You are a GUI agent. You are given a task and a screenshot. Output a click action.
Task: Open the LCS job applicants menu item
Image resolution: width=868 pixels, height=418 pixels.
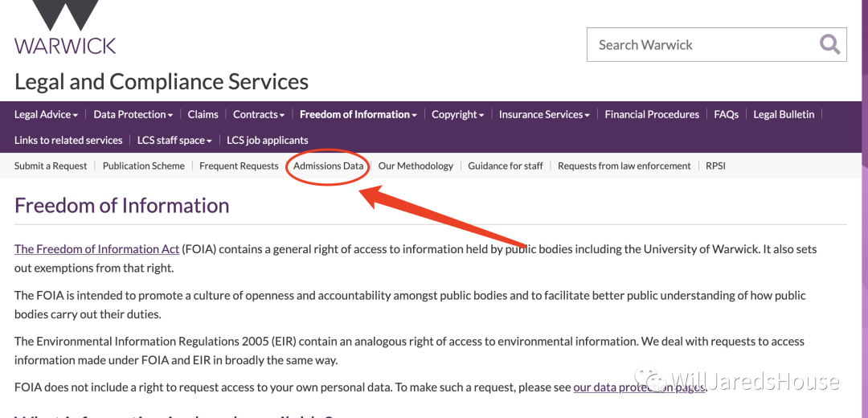(x=268, y=140)
